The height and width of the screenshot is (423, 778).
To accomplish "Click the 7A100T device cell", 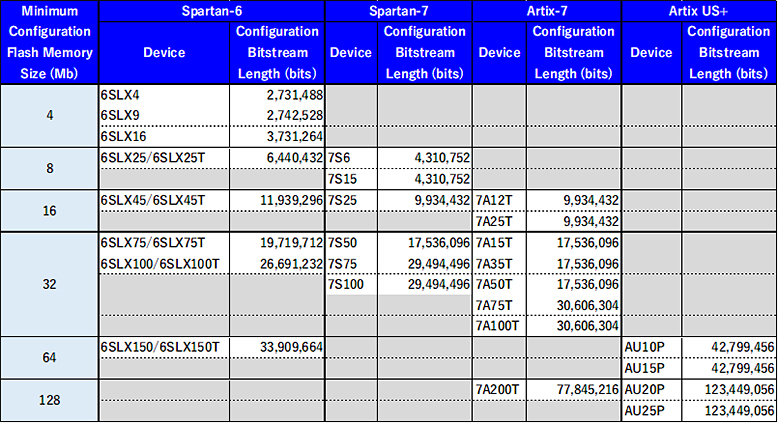I will 499,326.
